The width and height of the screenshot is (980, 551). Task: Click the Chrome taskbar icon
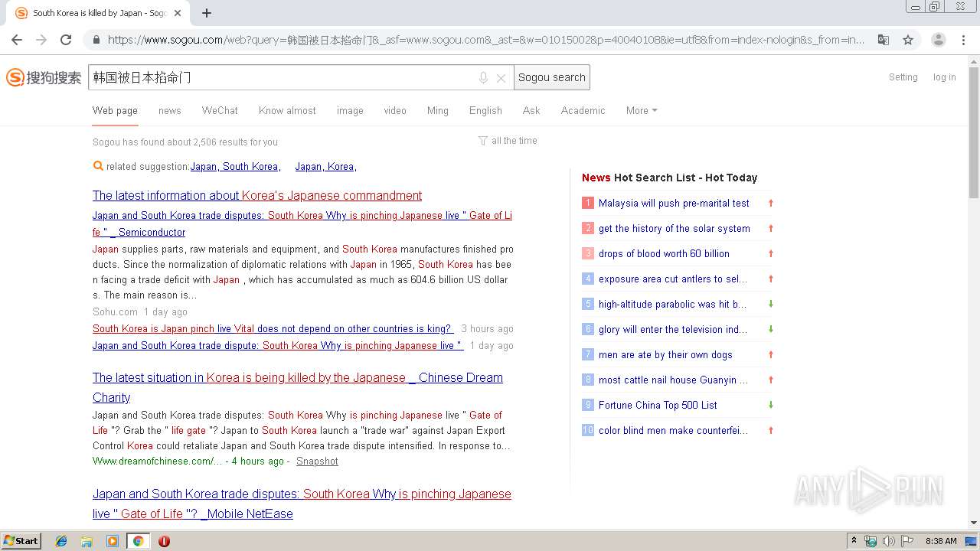tap(138, 541)
